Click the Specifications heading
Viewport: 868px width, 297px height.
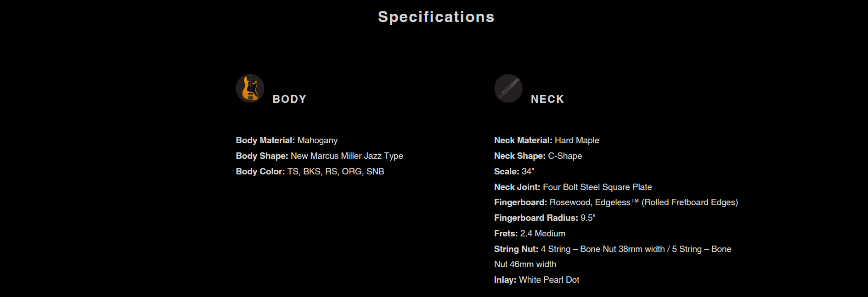tap(436, 17)
